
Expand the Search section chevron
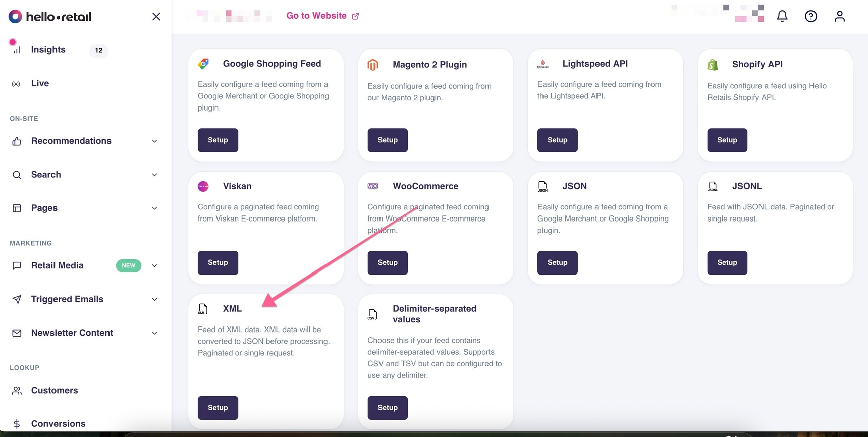[154, 175]
